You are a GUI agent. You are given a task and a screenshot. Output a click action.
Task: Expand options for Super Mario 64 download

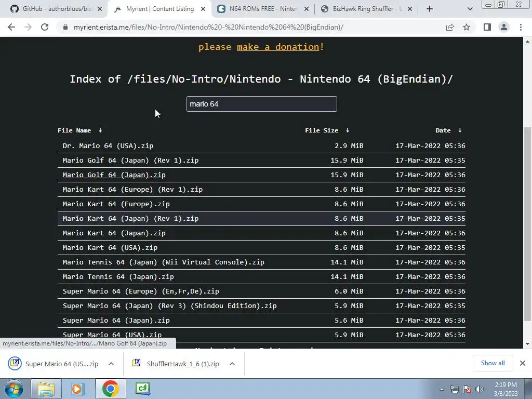(111, 364)
